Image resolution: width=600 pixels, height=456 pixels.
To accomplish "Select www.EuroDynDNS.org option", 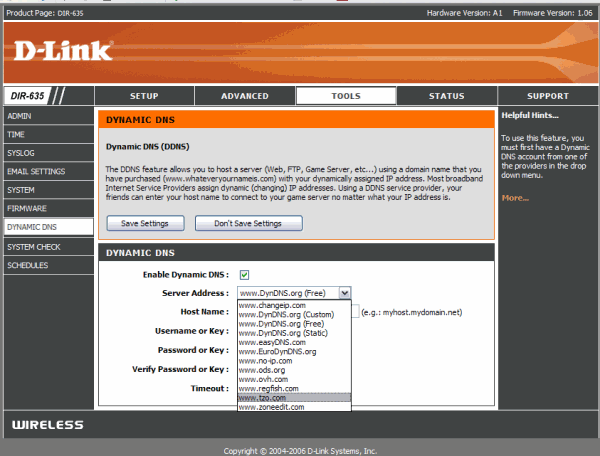I will (x=294, y=351).
